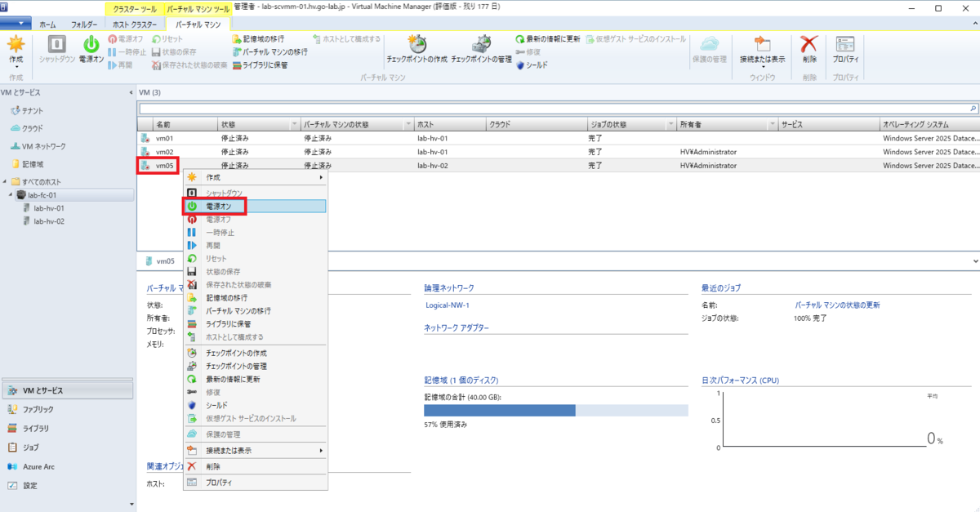Select the vm01 row

click(559, 138)
